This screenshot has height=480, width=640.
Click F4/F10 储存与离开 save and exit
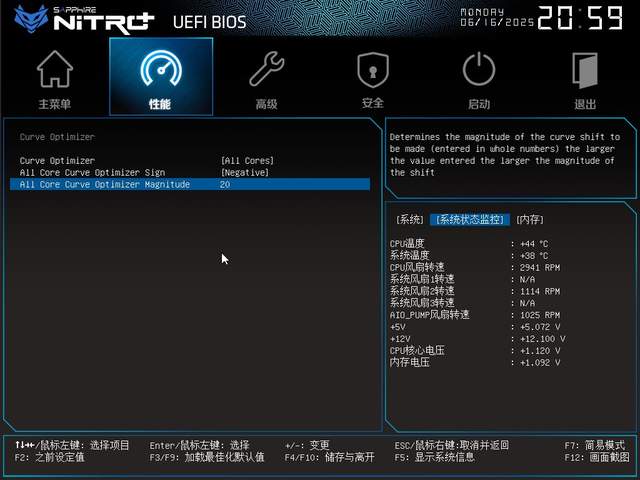coord(329,457)
